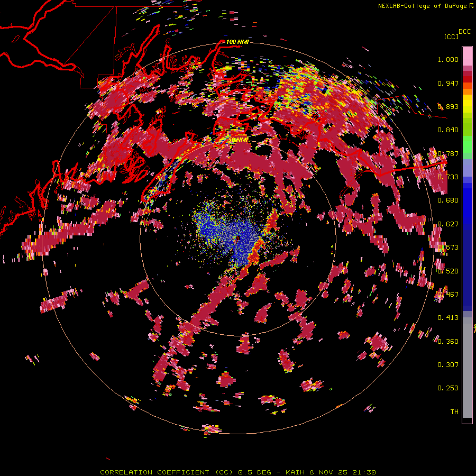Click the 50 NMI range ring label
The width and height of the screenshot is (476, 476).
point(239,140)
